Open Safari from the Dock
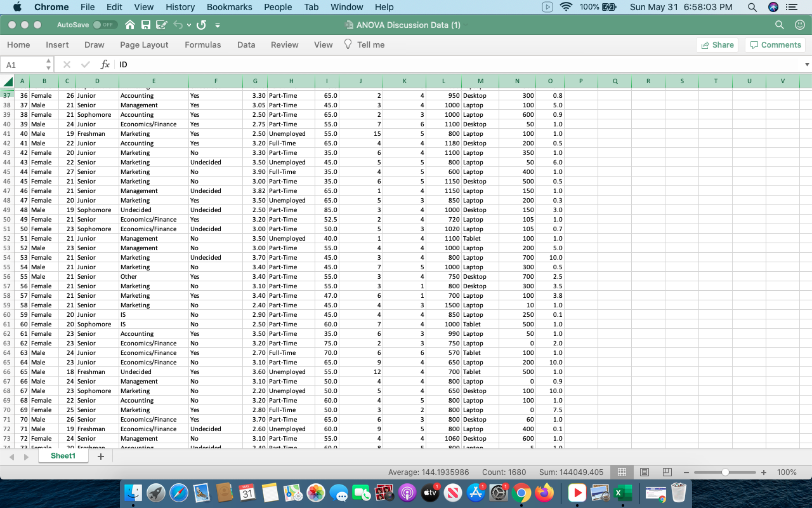The height and width of the screenshot is (508, 812). 179,492
